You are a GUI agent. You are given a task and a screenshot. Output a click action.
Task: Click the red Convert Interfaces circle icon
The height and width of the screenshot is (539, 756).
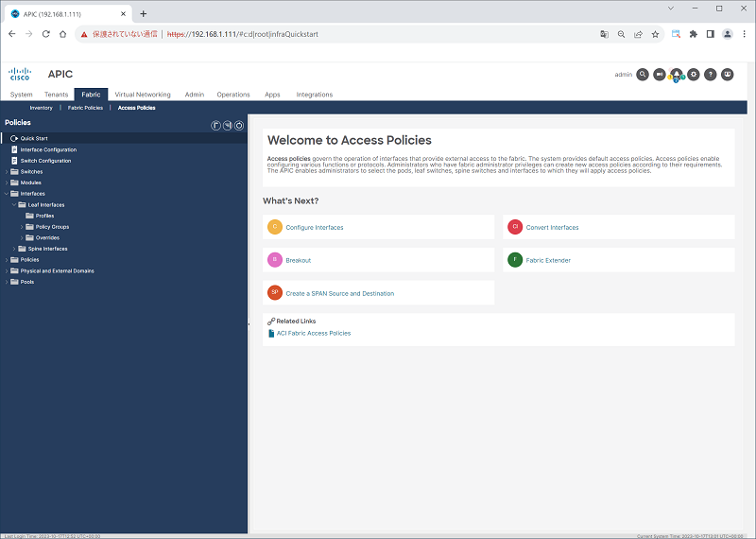515,227
